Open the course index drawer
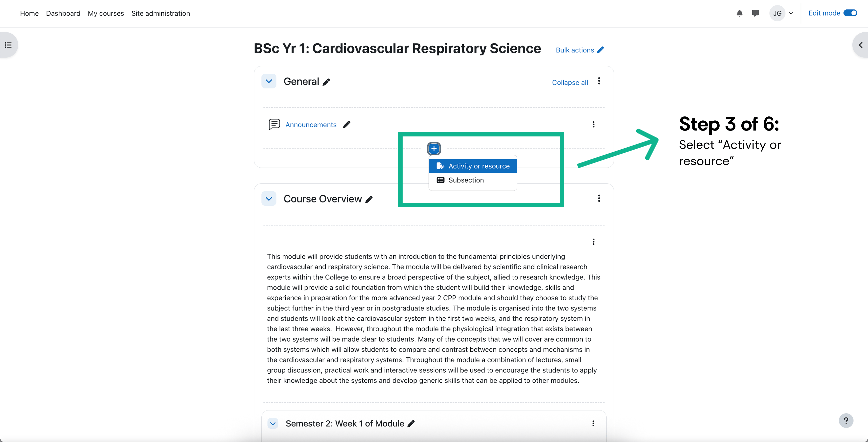The image size is (868, 442). pos(8,45)
